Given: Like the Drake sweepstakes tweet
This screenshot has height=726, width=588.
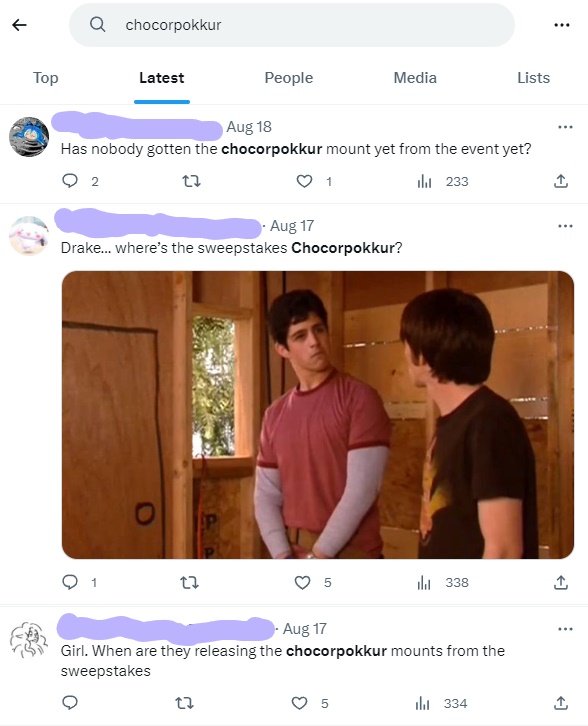Looking at the screenshot, I should [302, 582].
